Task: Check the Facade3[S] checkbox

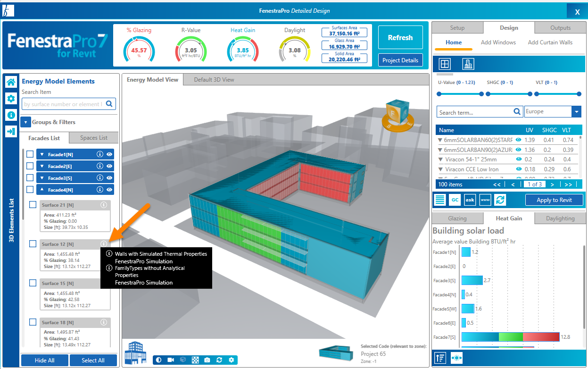Action: (x=30, y=178)
